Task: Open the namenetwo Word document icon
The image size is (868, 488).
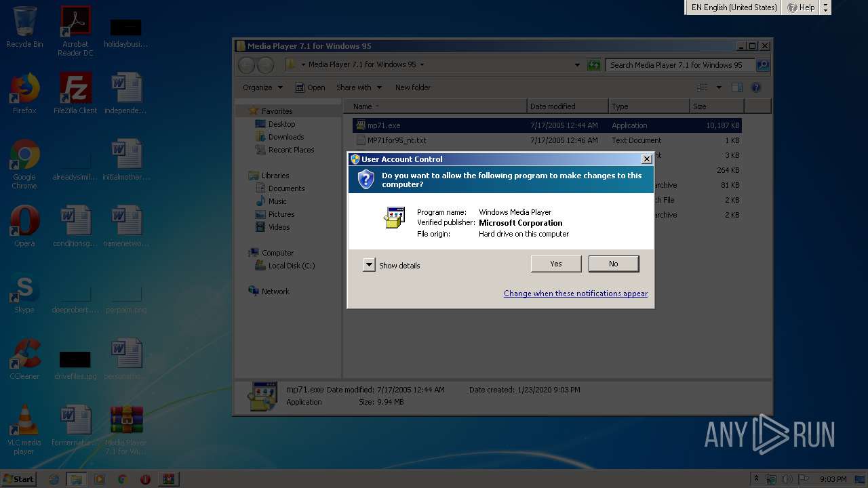Action: tap(126, 226)
